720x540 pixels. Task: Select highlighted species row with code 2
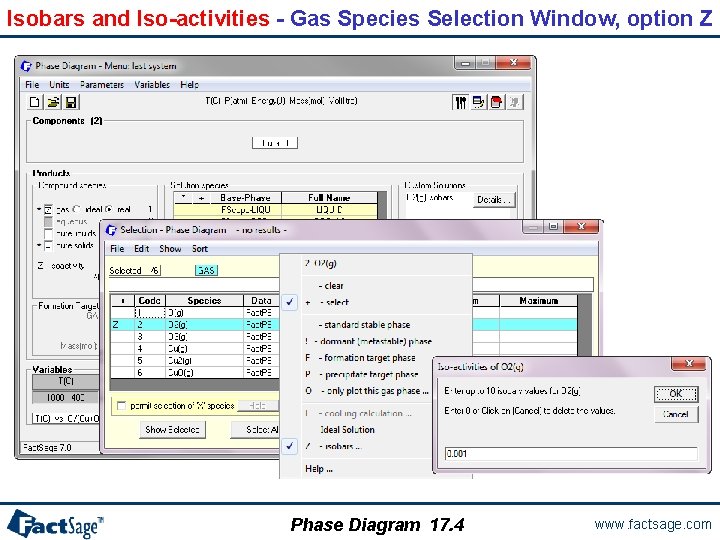click(x=344, y=325)
